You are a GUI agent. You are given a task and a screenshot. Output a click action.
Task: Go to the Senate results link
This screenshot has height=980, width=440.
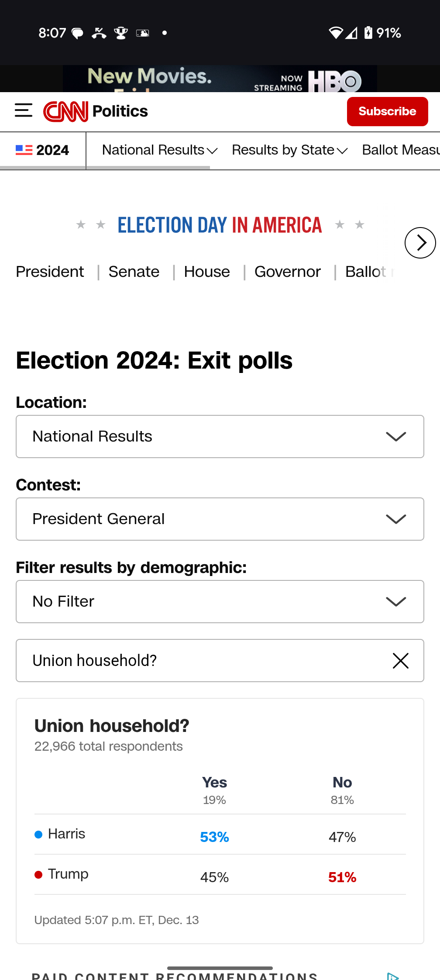click(x=134, y=272)
